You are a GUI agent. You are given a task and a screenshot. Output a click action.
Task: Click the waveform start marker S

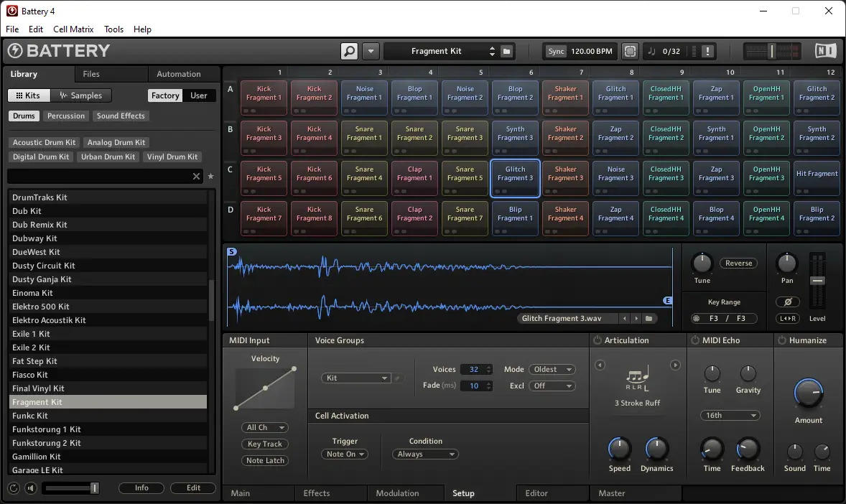(x=231, y=251)
